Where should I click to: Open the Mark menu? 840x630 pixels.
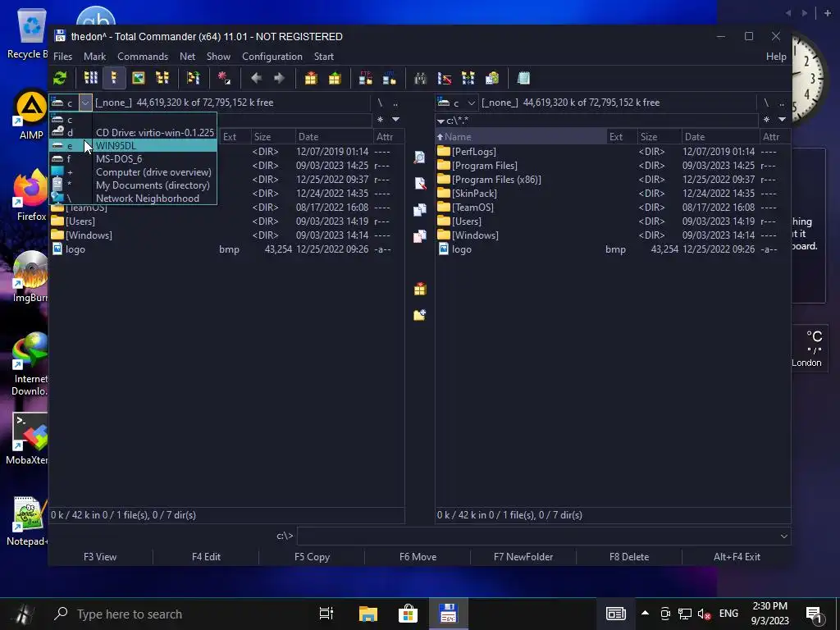[95, 57]
